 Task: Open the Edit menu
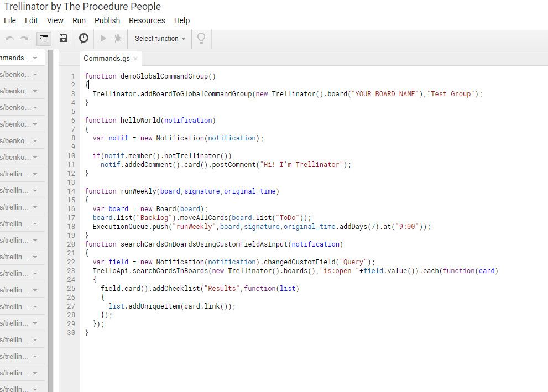31,20
